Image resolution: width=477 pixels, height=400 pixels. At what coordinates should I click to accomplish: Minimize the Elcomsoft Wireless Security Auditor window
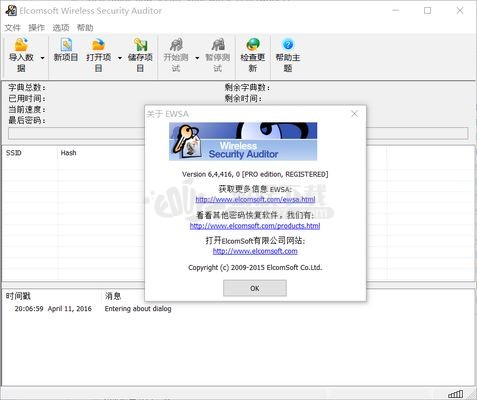396,11
